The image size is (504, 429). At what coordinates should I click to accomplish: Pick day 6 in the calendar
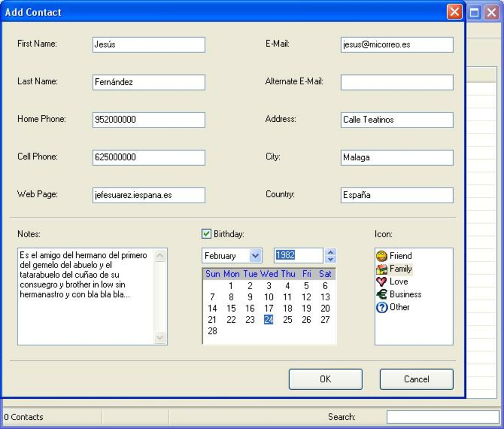(325, 286)
